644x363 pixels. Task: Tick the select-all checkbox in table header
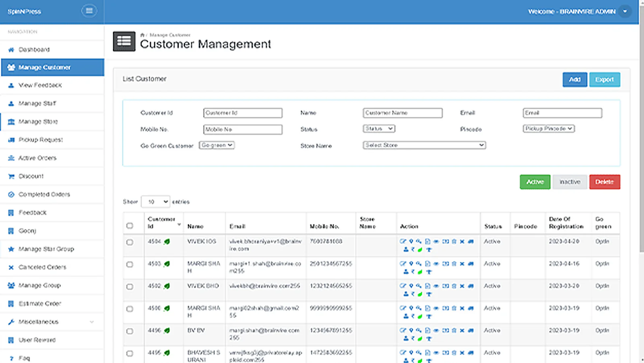[x=130, y=226]
